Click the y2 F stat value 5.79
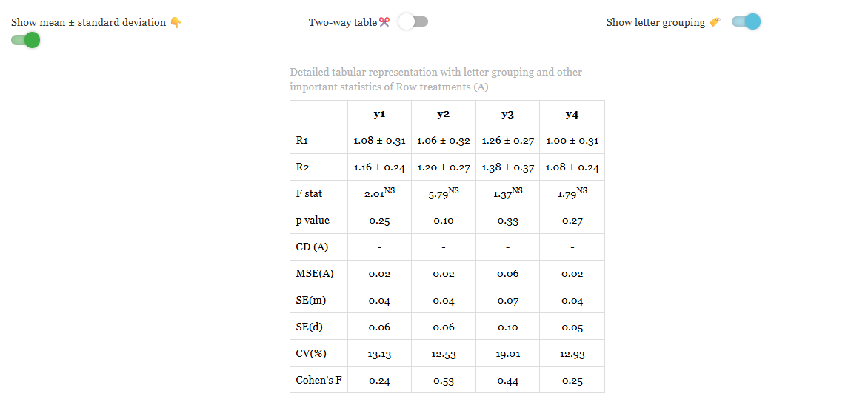Image resolution: width=868 pixels, height=408 pixels. (444, 194)
